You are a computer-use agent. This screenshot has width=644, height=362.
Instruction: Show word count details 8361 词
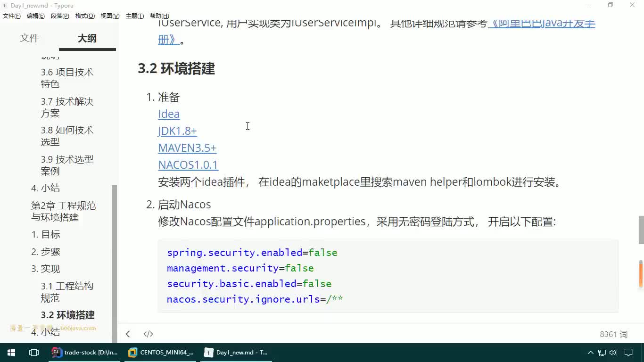613,334
